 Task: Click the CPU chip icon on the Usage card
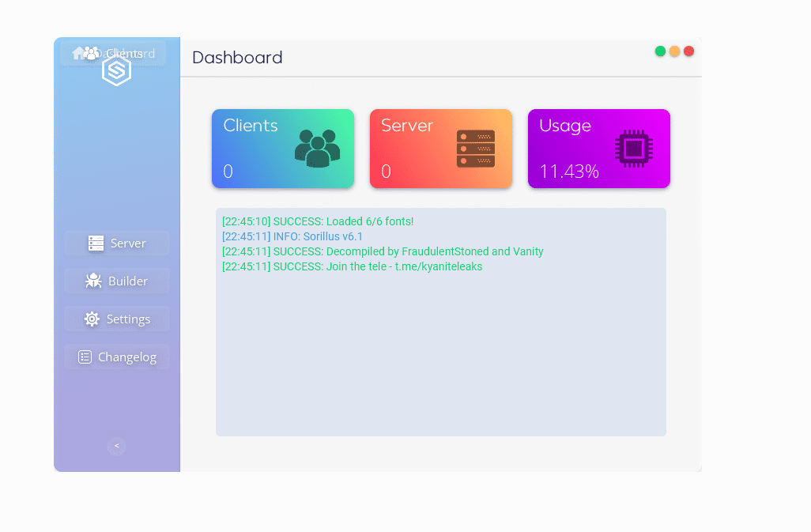point(632,148)
